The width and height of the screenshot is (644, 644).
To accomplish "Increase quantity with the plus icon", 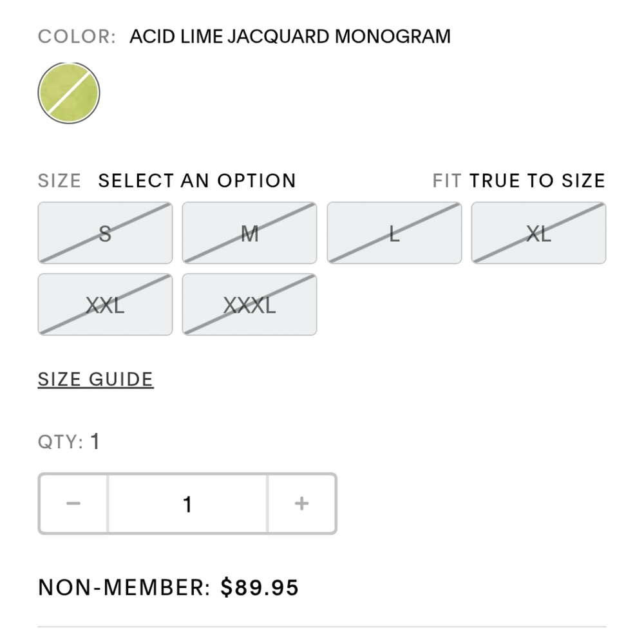I will click(x=302, y=504).
